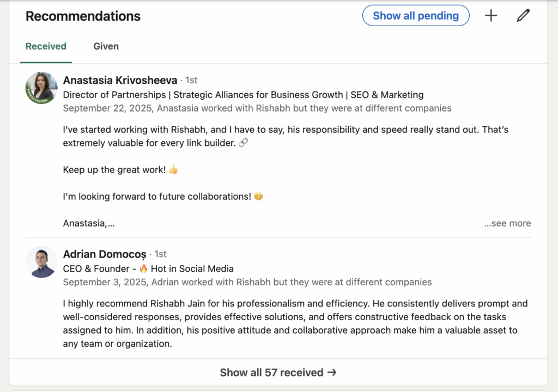The image size is (558, 392).
Task: Click the Show all pending button
Action: point(415,16)
